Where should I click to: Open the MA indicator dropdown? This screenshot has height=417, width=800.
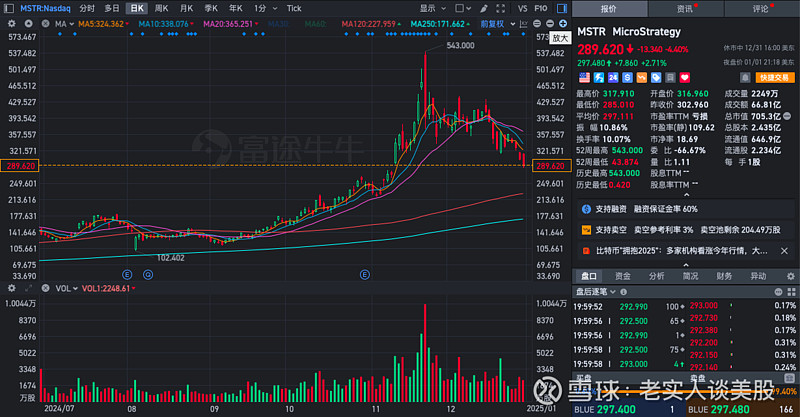pos(64,23)
